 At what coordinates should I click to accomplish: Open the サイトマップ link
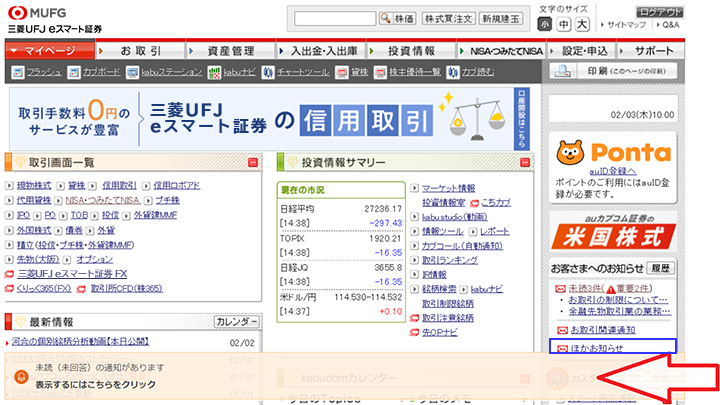626,25
